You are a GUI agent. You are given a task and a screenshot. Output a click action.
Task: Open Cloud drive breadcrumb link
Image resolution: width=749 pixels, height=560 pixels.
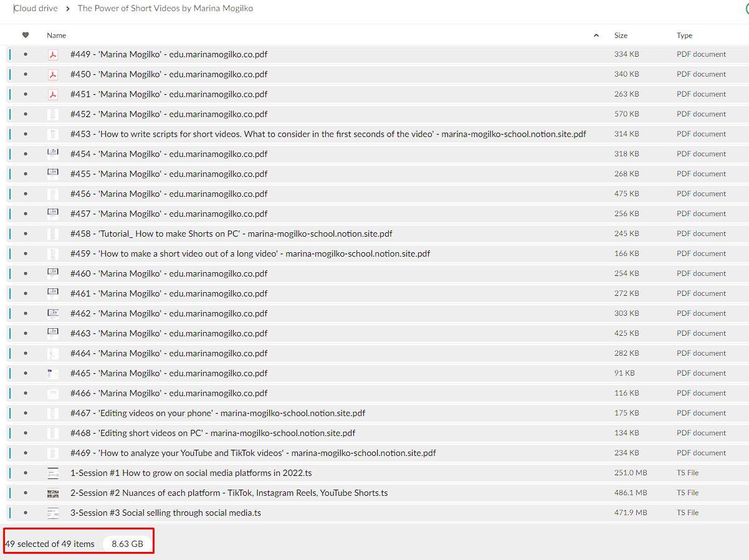pos(36,9)
